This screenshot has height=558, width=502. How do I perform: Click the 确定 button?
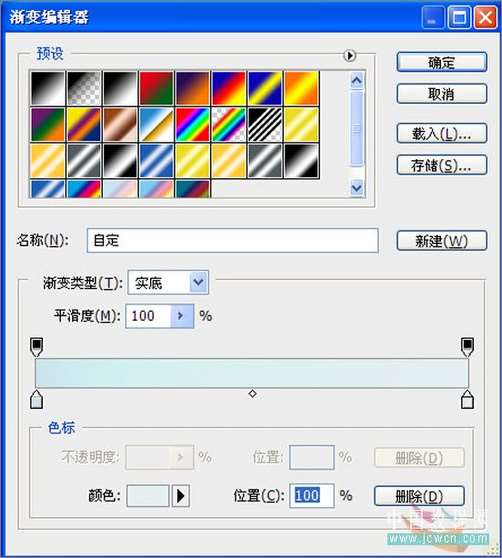(x=442, y=63)
